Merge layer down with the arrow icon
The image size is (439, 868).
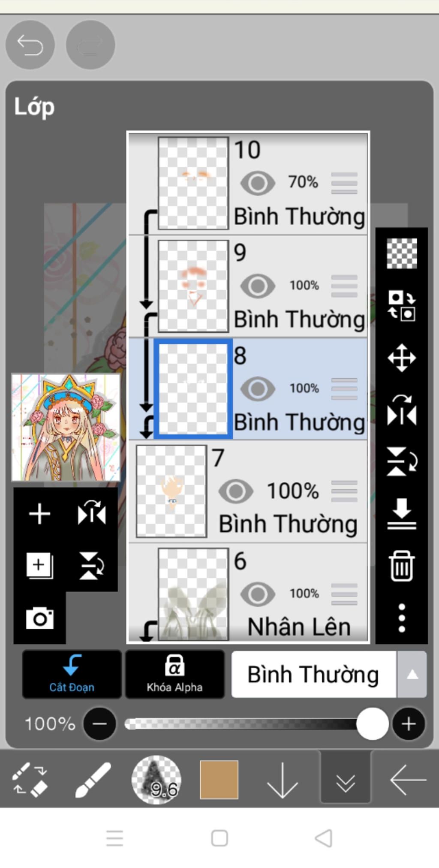(x=402, y=514)
